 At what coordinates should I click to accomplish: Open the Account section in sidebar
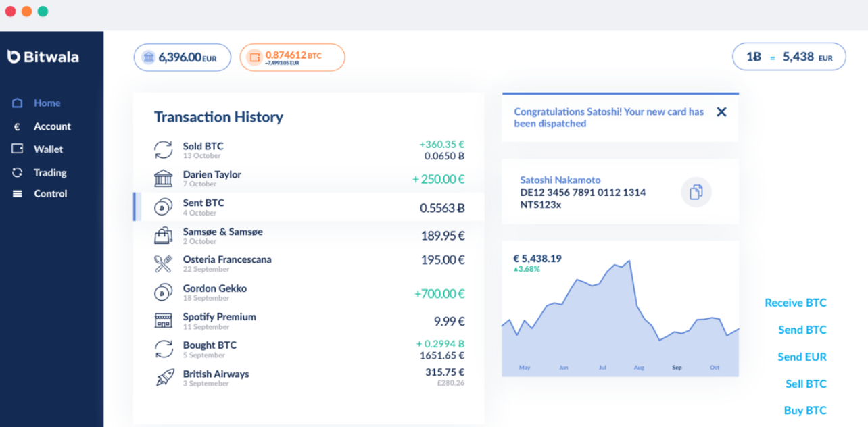tap(52, 126)
